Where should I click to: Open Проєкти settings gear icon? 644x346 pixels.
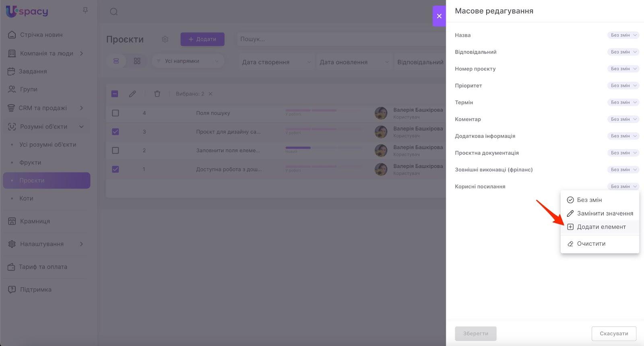(x=165, y=39)
